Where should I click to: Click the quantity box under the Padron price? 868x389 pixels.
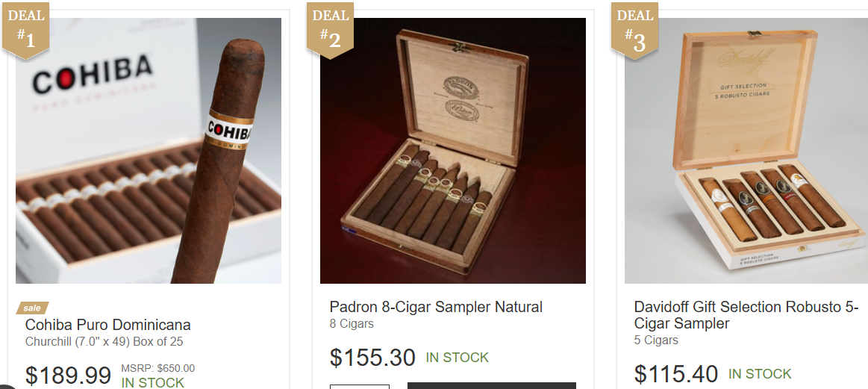pyautogui.click(x=360, y=386)
